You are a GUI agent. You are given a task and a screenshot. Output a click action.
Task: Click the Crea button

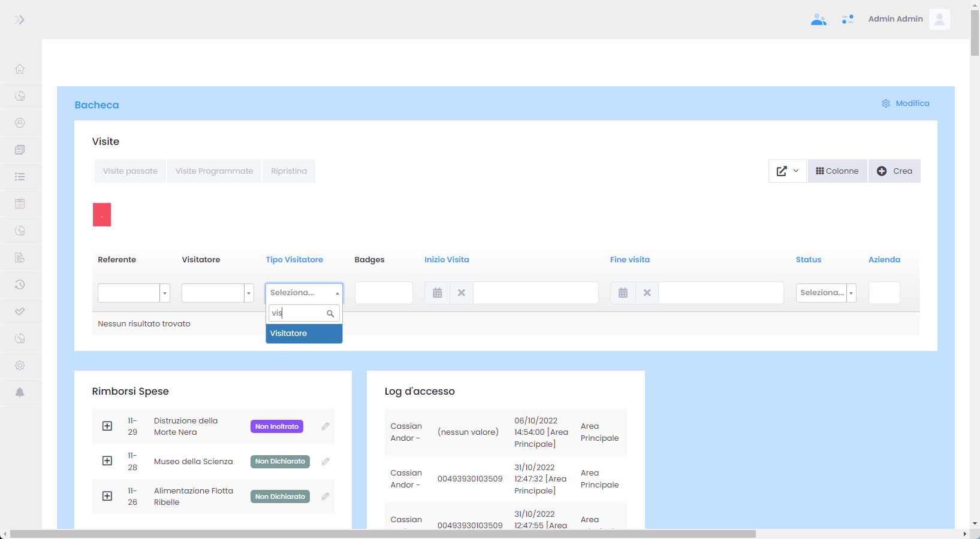(894, 171)
